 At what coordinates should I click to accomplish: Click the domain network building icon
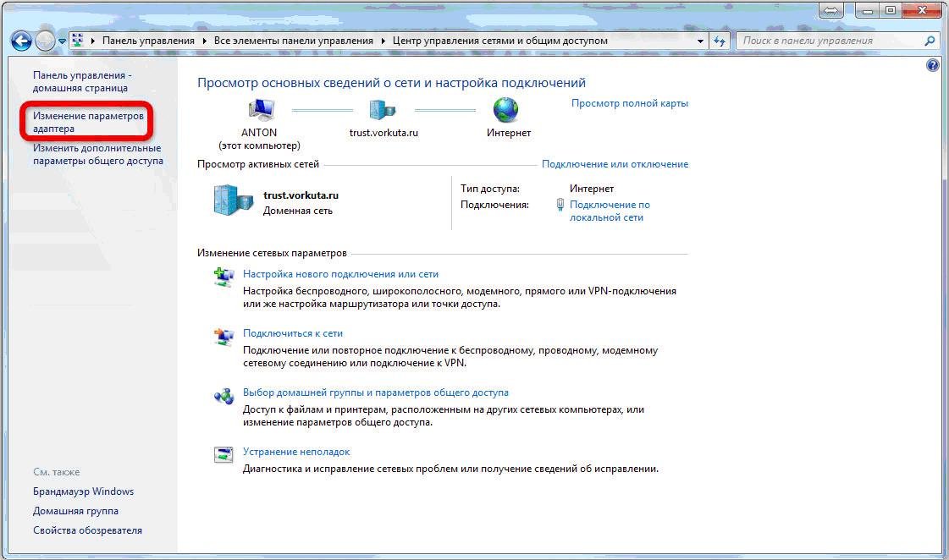233,200
